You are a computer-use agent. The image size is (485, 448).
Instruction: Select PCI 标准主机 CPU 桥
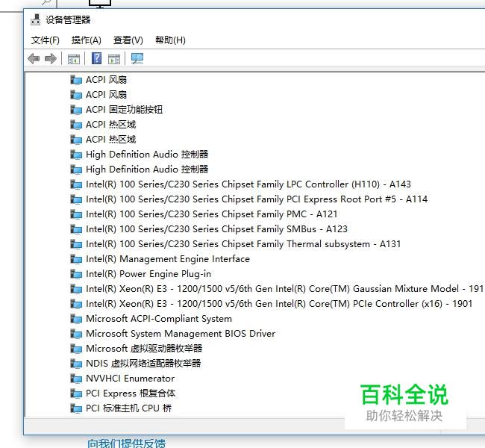(x=128, y=408)
